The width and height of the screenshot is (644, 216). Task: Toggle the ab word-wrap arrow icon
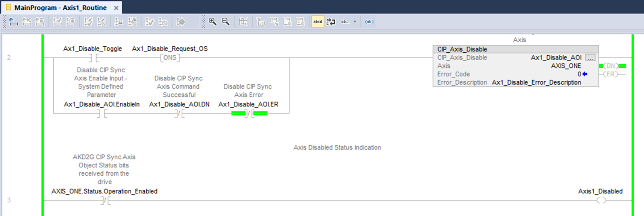click(x=331, y=22)
